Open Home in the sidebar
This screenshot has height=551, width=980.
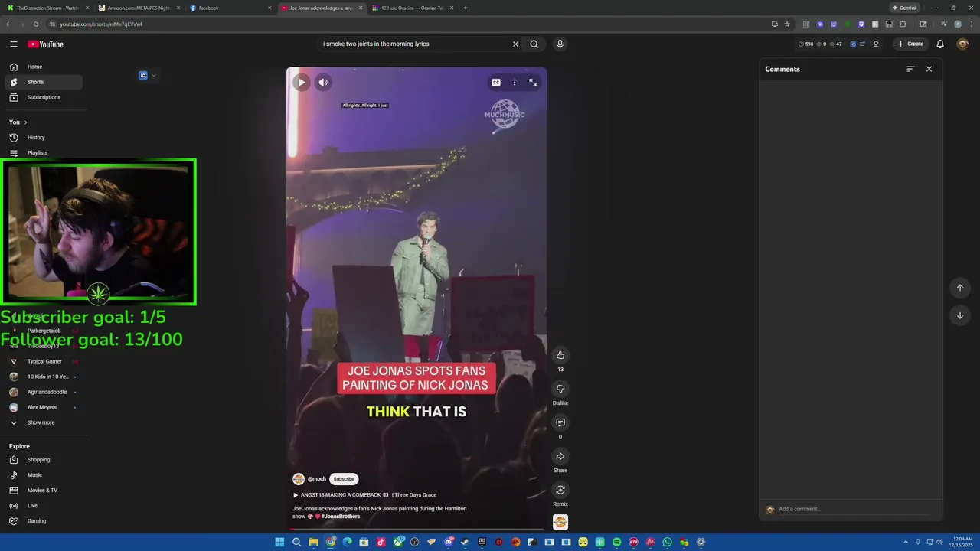point(44,67)
